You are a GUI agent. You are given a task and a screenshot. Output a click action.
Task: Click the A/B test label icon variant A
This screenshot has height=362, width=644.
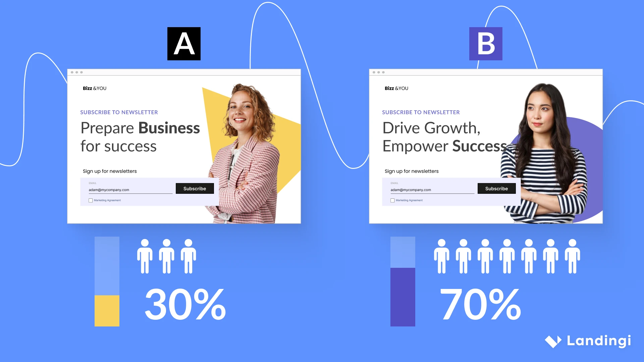(184, 43)
